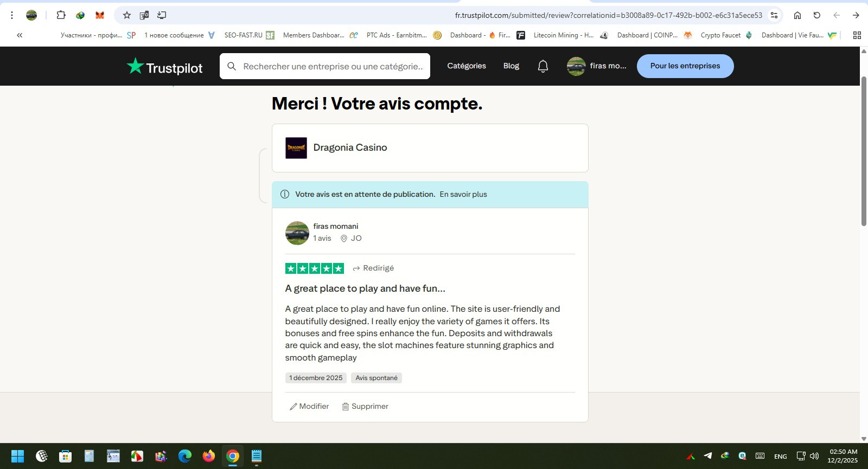Open Dashboard | COINP bookmark

tap(655, 35)
